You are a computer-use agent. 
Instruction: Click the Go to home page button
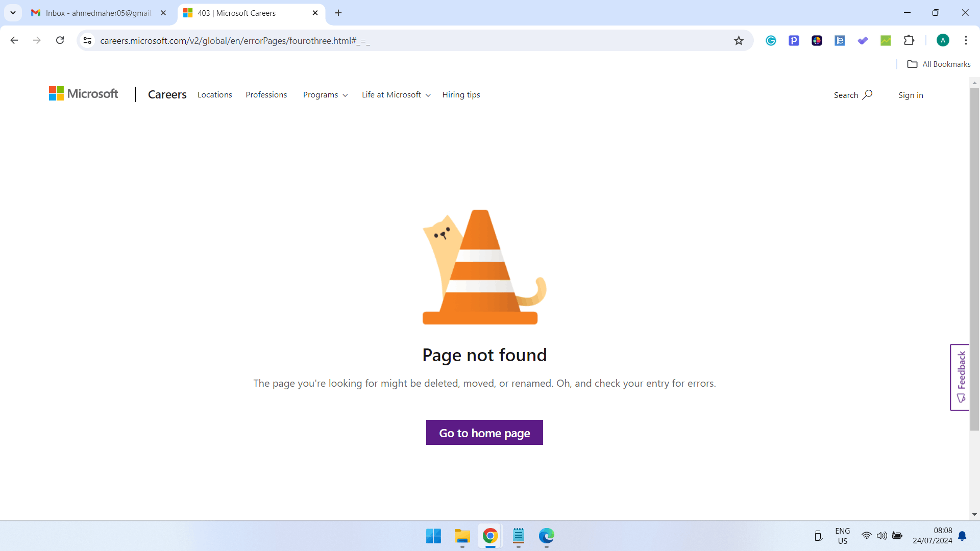pos(484,433)
